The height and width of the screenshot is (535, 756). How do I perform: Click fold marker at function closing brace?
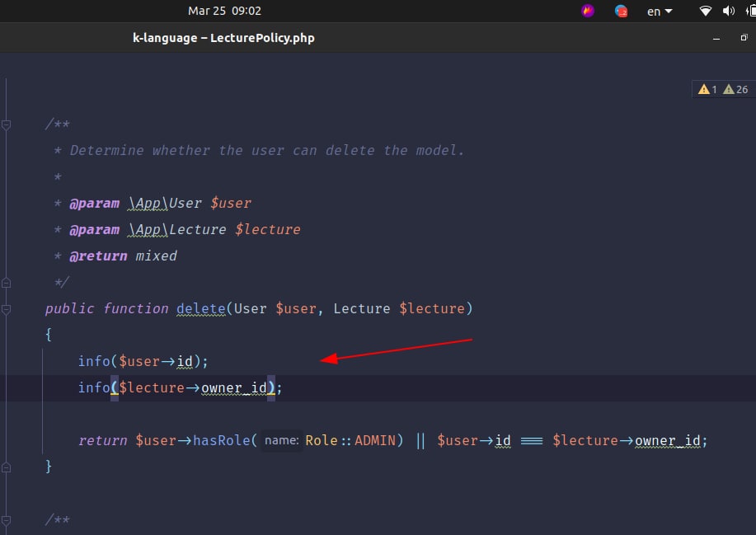6,467
